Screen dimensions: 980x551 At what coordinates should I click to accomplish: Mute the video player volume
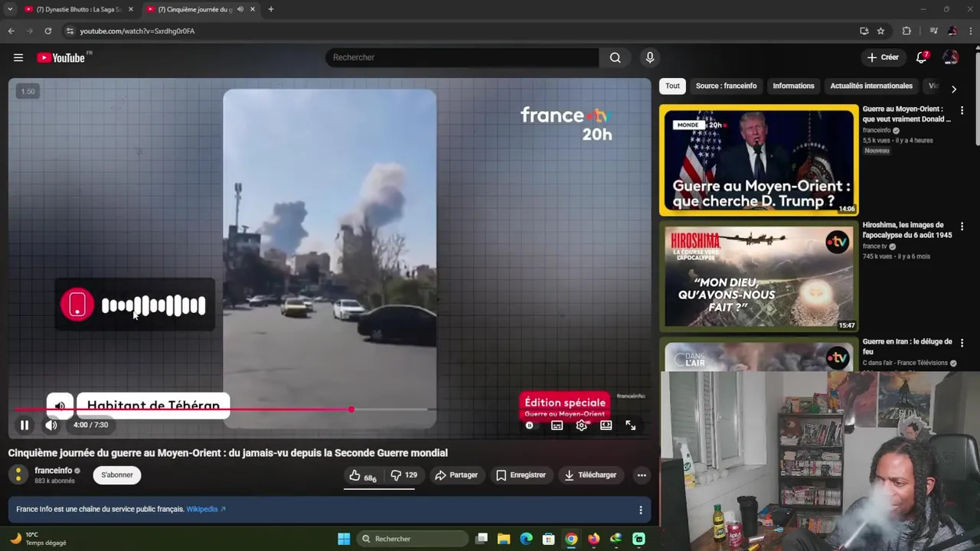click(51, 425)
